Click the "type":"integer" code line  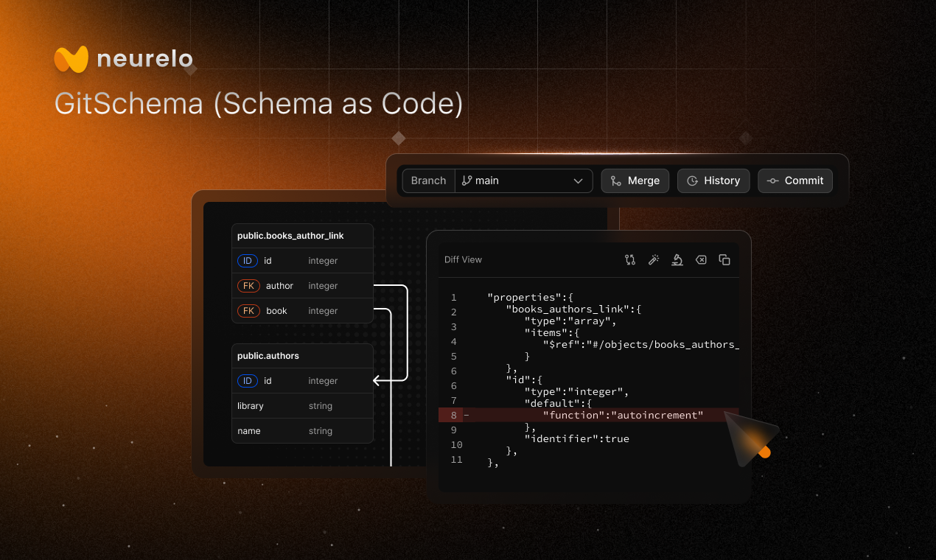pos(576,392)
